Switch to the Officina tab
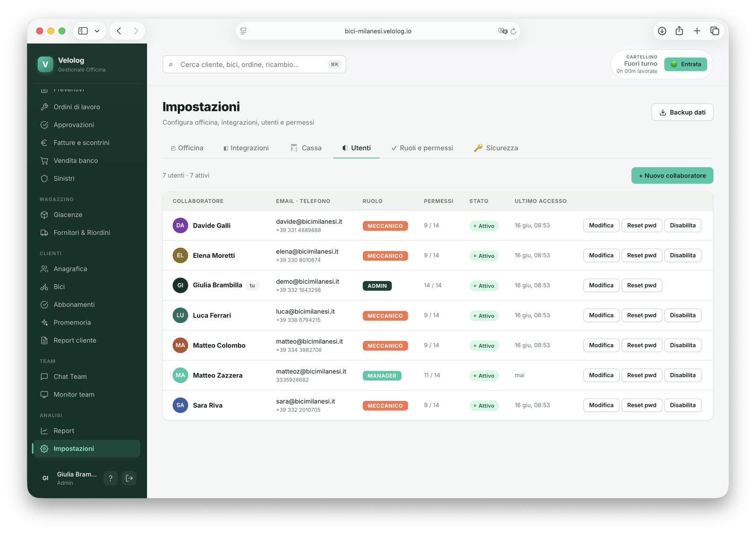The height and width of the screenshot is (534, 756). pyautogui.click(x=187, y=148)
